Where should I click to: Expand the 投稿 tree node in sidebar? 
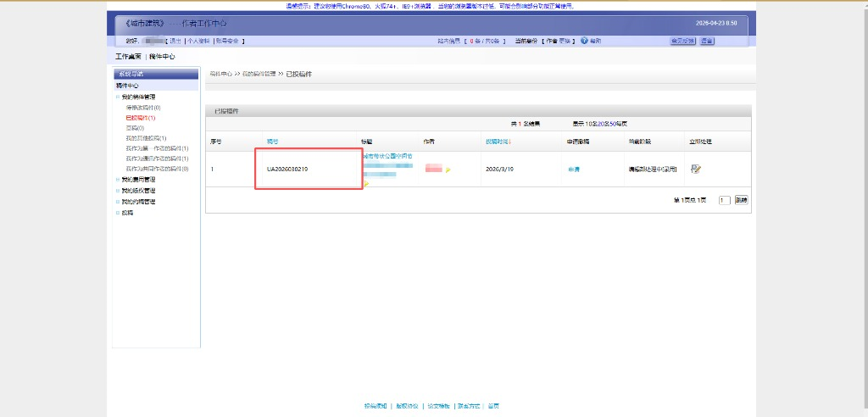click(118, 213)
